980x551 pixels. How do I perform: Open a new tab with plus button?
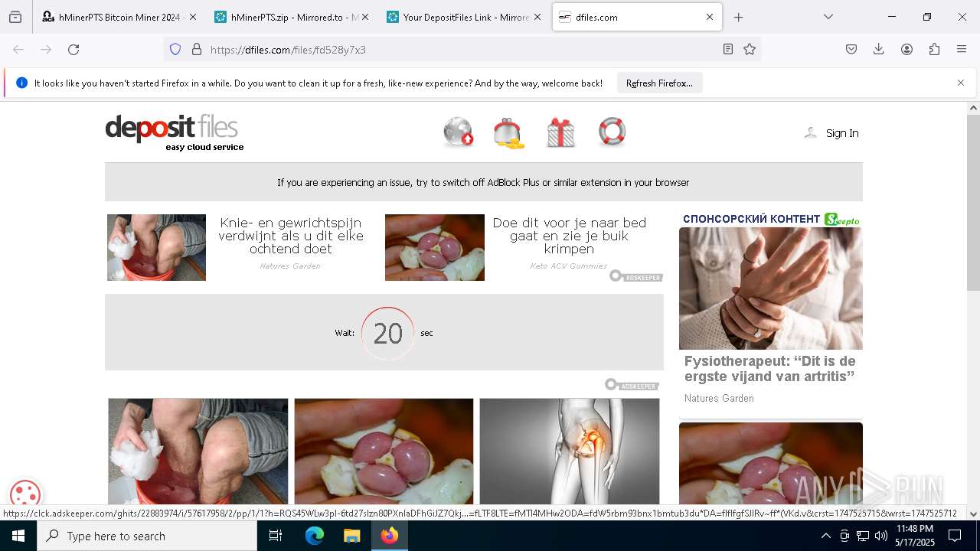pos(738,17)
